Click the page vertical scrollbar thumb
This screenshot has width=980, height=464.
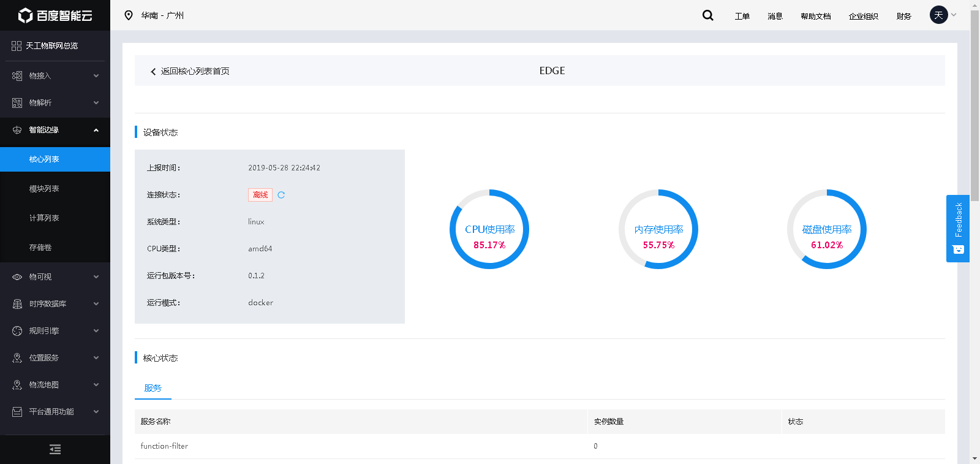974,105
